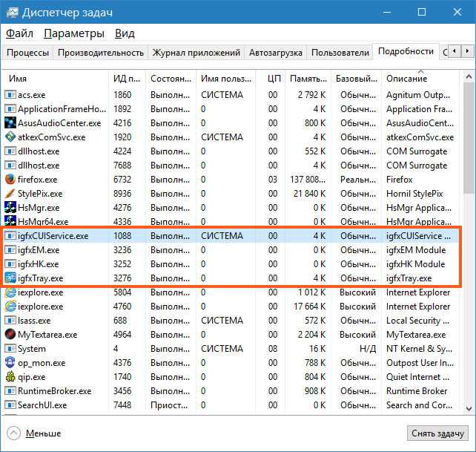Click the qip.exe flower icon
The image size is (476, 452).
pyautogui.click(x=10, y=376)
